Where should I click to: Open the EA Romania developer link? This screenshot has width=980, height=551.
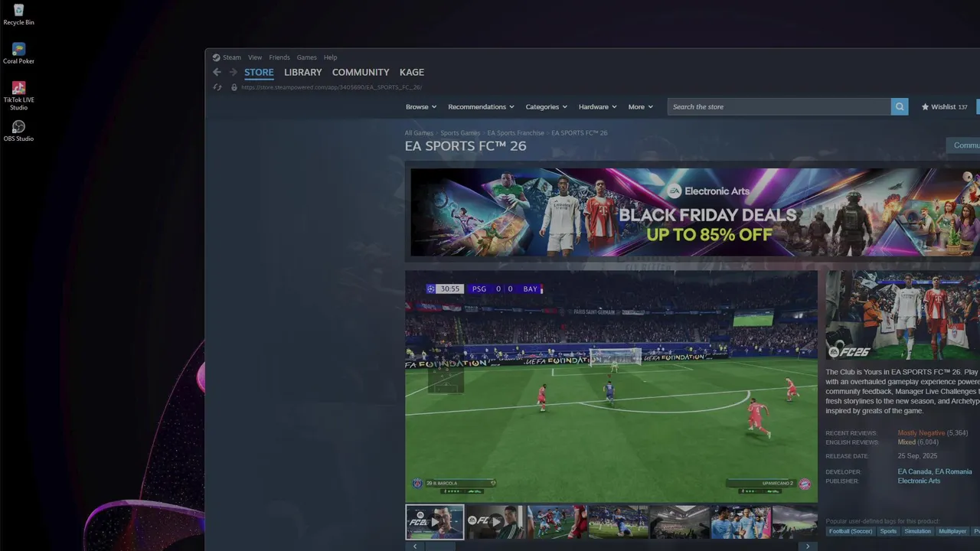pos(953,472)
